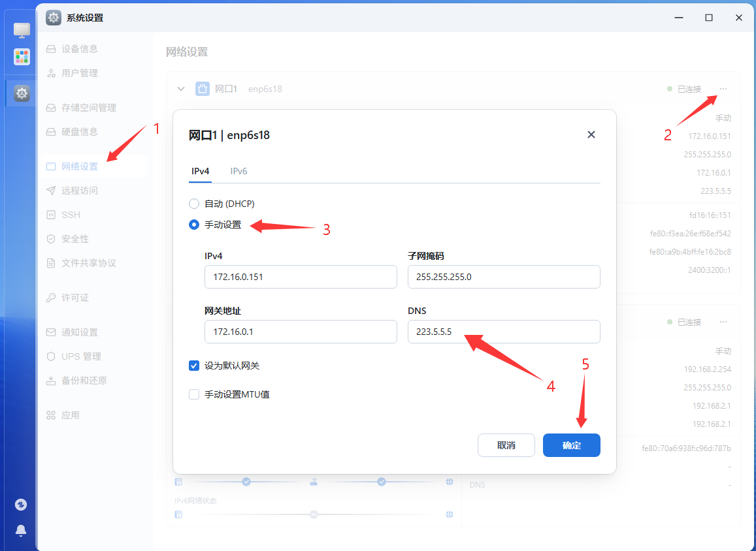Open 网口1 more options ellipsis

coord(723,89)
